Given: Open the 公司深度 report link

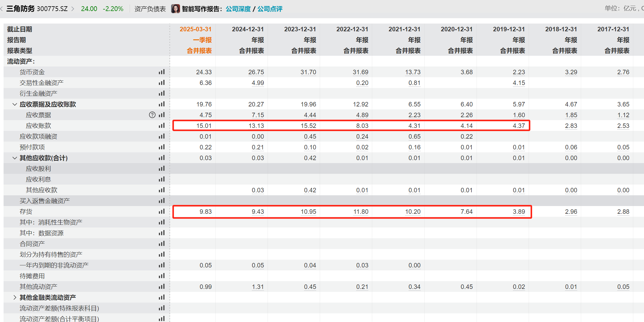Looking at the screenshot, I should pyautogui.click(x=238, y=9).
